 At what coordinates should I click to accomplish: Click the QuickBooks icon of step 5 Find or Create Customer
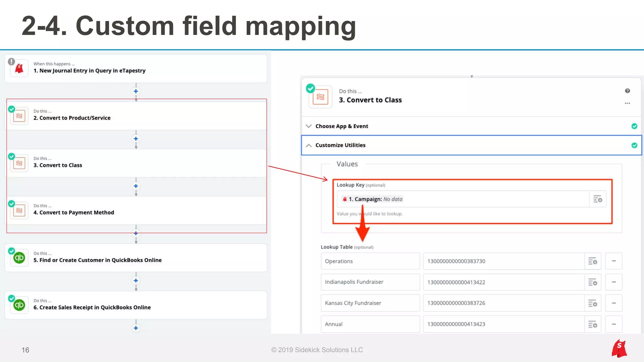click(x=19, y=258)
